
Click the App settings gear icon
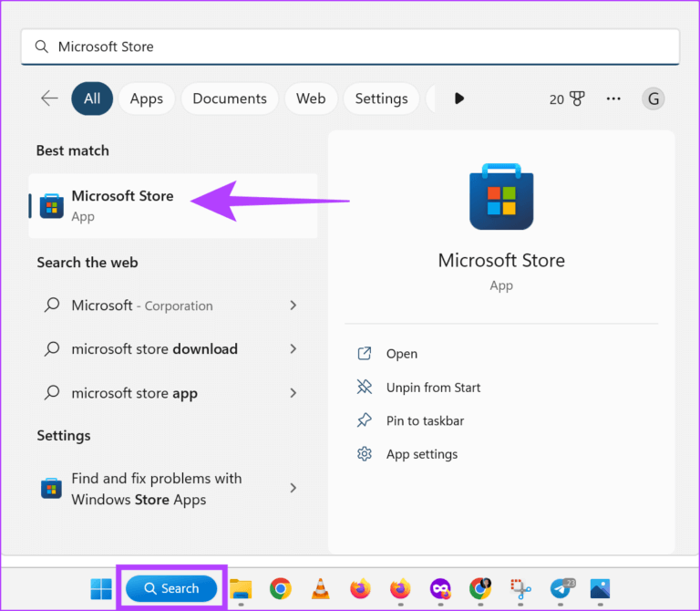point(365,454)
